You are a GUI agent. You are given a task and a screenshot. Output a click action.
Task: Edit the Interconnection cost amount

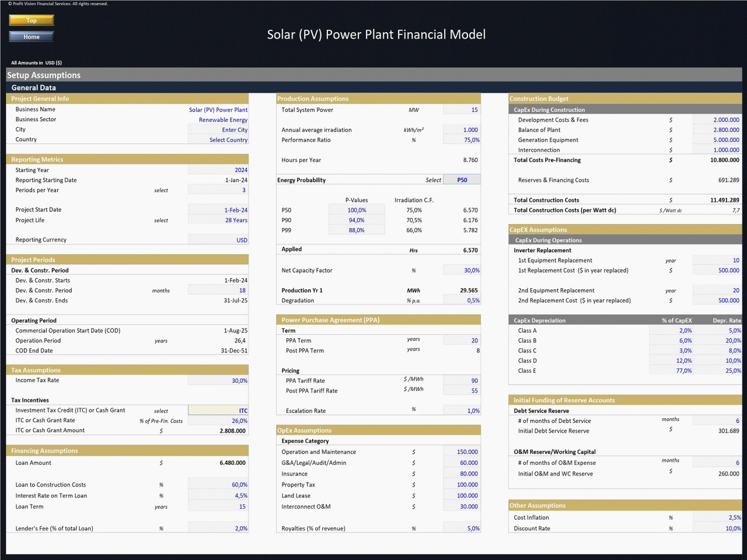click(717, 150)
